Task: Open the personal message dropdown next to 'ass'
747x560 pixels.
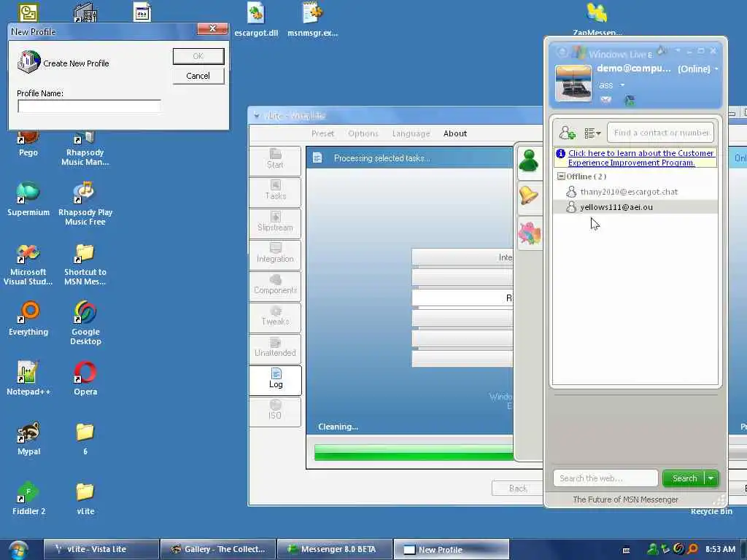Action: [x=622, y=85]
